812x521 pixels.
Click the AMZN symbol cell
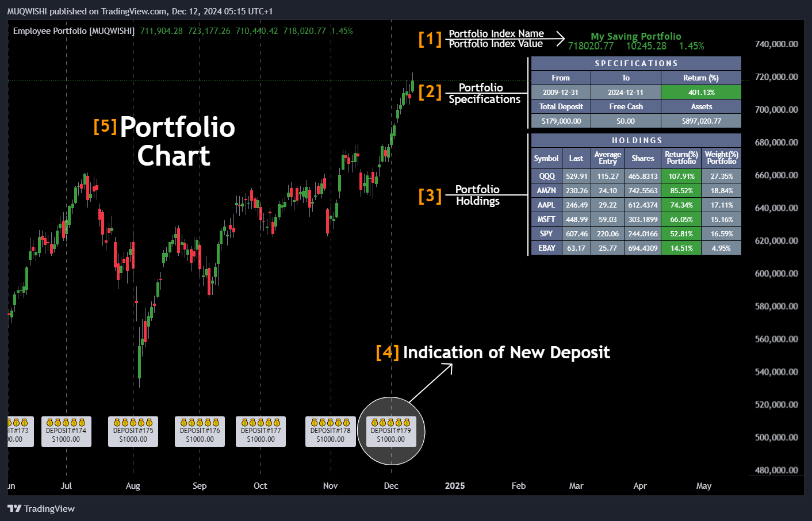pos(546,190)
